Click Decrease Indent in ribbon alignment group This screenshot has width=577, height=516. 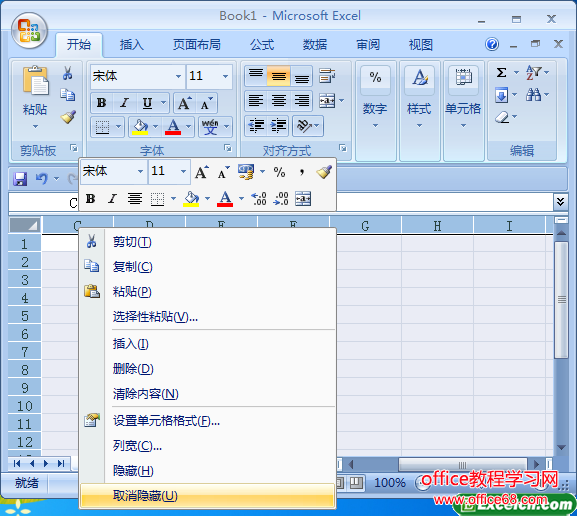[256, 126]
